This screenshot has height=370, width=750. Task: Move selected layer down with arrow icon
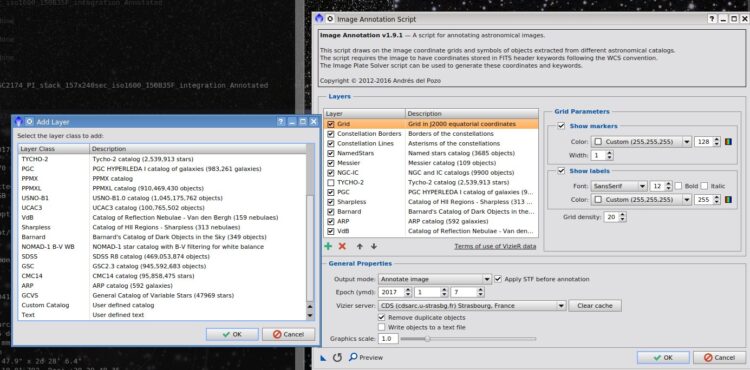pos(374,246)
